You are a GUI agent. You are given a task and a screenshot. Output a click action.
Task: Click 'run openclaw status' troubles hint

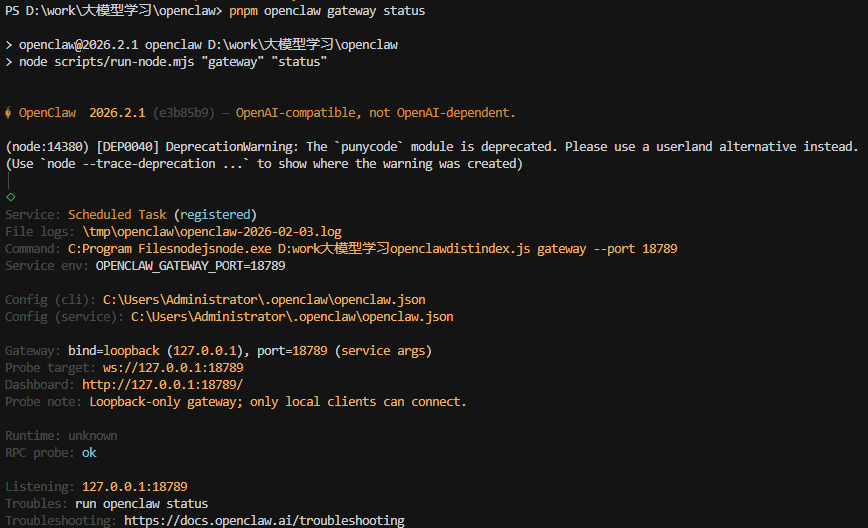tap(142, 504)
